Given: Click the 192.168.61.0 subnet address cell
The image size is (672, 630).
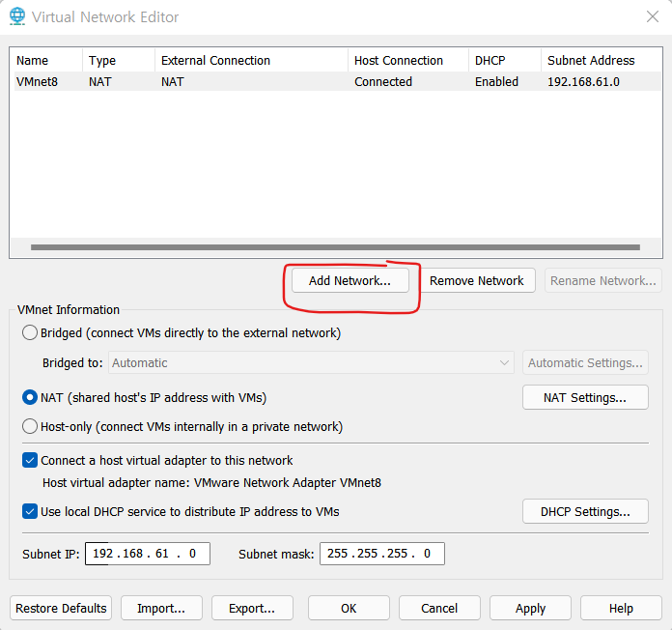Looking at the screenshot, I should coord(584,81).
